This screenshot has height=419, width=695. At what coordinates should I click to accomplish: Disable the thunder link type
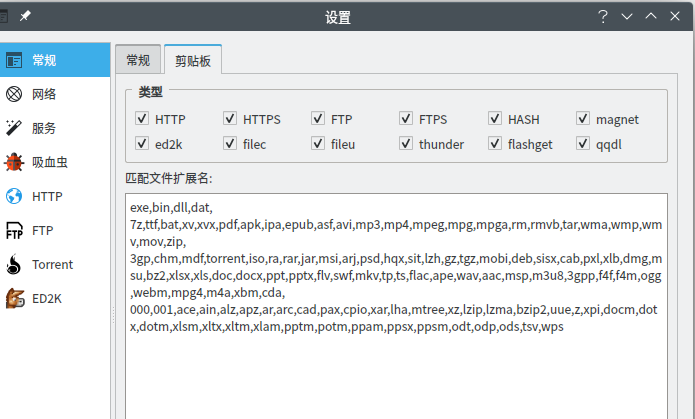pos(406,144)
